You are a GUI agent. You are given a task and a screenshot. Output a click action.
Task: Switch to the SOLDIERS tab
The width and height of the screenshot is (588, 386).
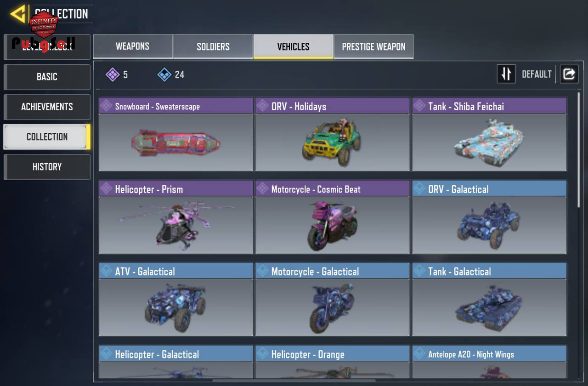(x=213, y=46)
